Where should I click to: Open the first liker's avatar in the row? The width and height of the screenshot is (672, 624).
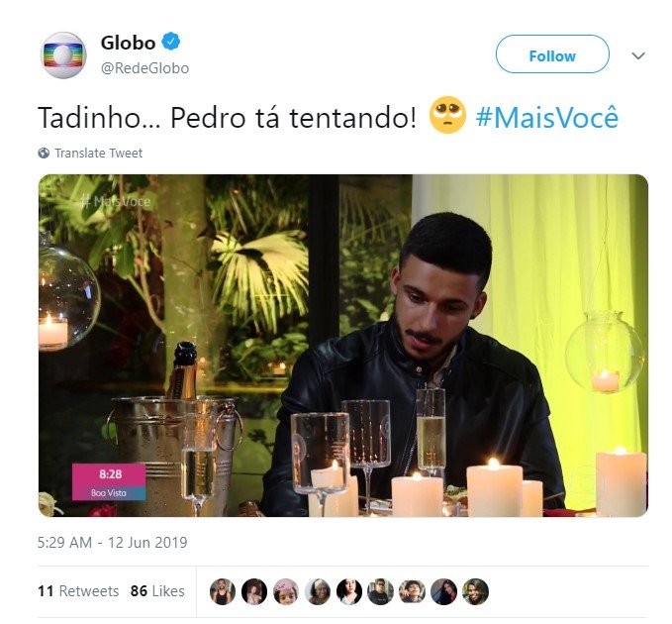coord(223,591)
